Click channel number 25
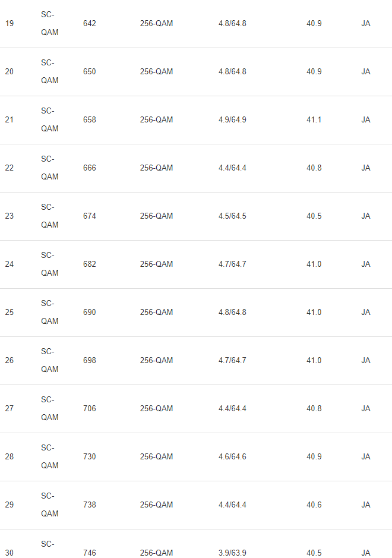Image resolution: width=392 pixels, height=558 pixels. (x=10, y=313)
